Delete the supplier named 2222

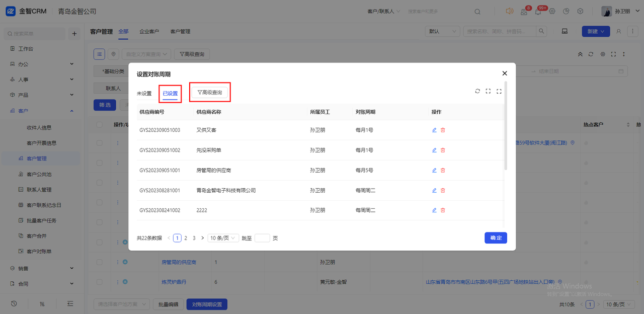pos(443,210)
